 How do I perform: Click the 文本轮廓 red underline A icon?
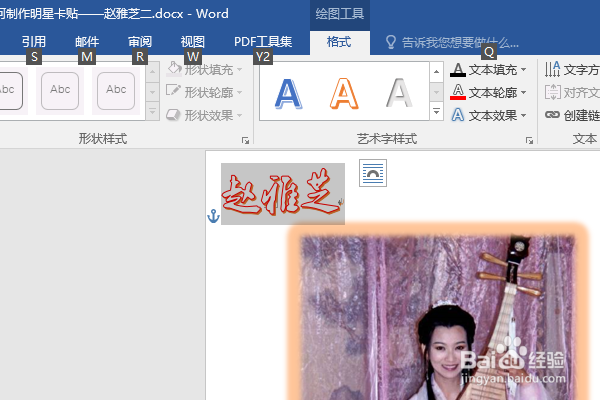(x=458, y=92)
